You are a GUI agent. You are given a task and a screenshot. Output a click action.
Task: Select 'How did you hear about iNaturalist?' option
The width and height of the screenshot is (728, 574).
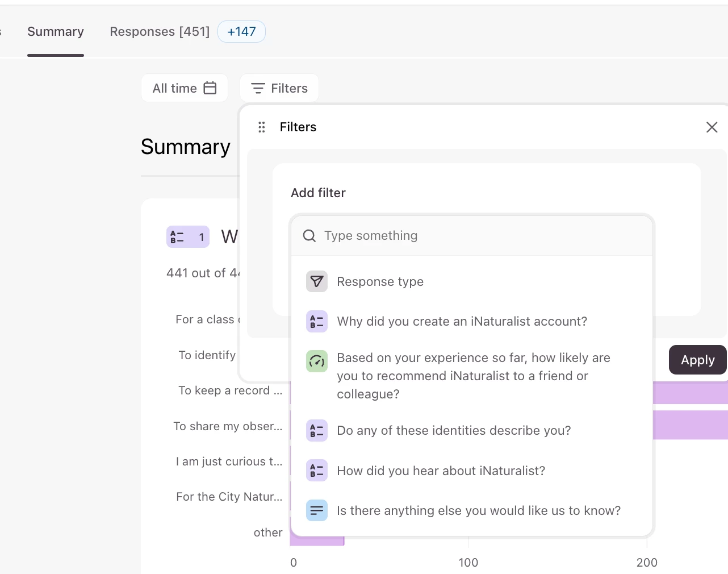(x=441, y=471)
